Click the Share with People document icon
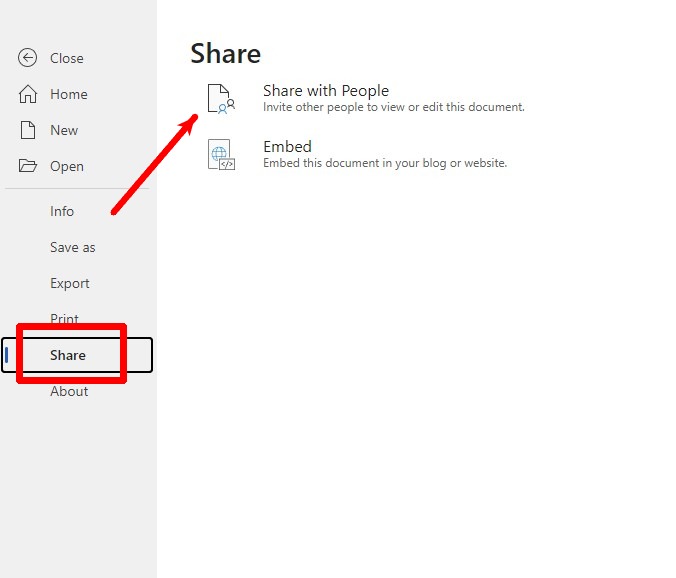This screenshot has width=676, height=578. pyautogui.click(x=221, y=99)
